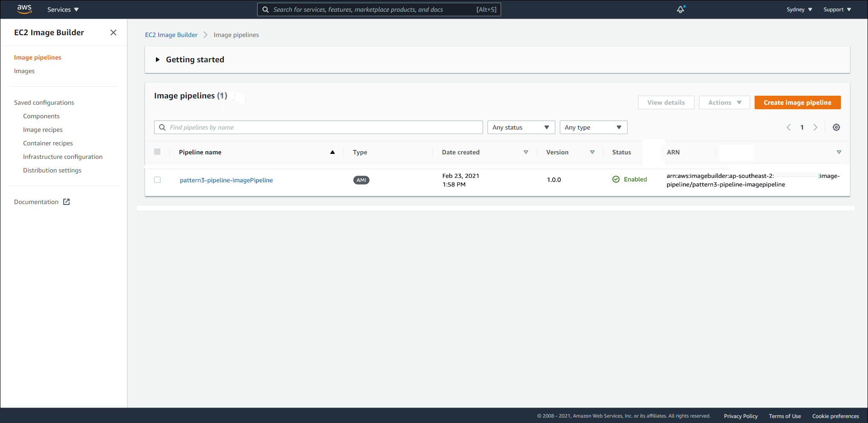Close the EC2 Image Builder sidebar

pos(113,33)
